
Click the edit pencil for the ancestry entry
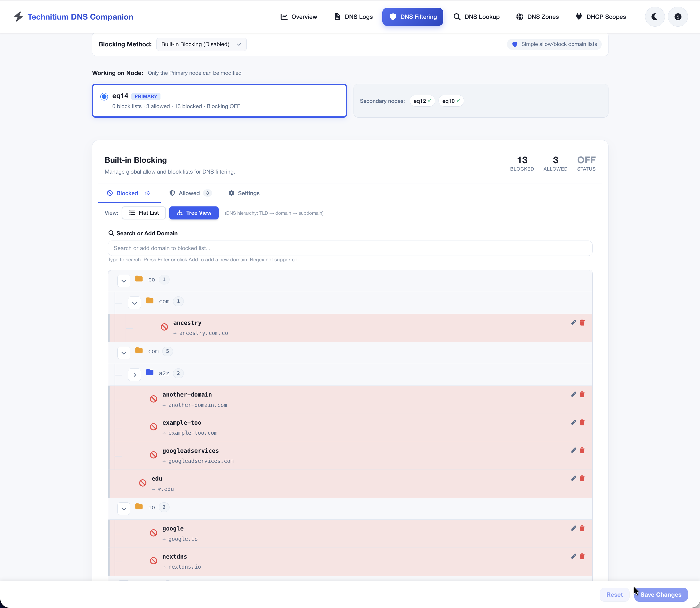pyautogui.click(x=573, y=323)
